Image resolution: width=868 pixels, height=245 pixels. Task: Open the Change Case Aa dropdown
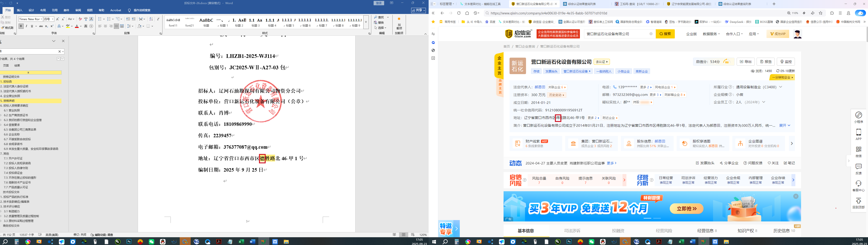[71, 19]
